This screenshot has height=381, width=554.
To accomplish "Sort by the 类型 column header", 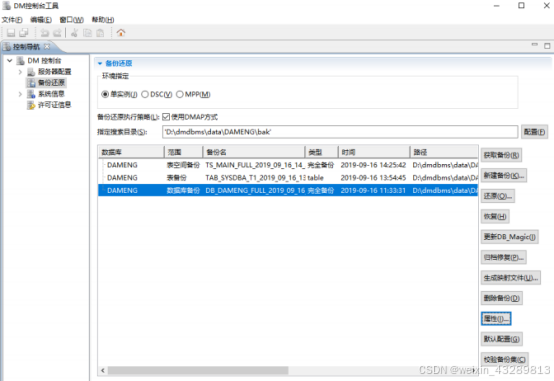I will click(322, 152).
